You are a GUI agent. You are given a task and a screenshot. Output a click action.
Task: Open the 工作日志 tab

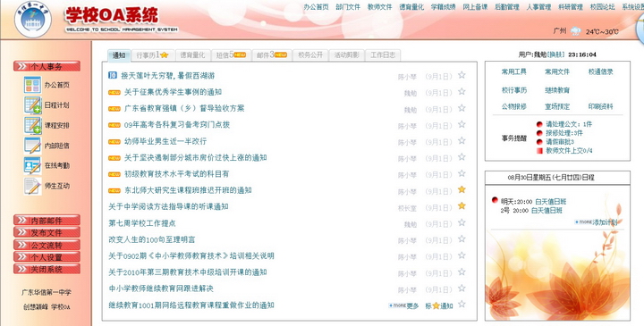coord(383,55)
